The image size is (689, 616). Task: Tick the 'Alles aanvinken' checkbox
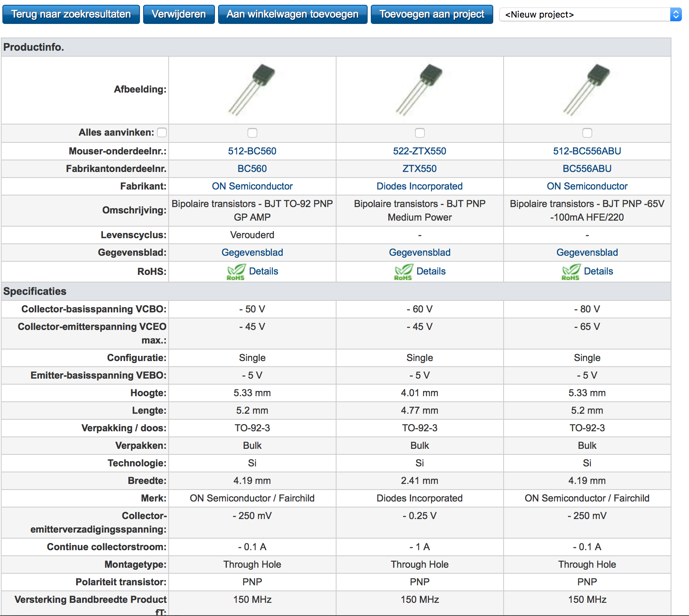(x=162, y=132)
